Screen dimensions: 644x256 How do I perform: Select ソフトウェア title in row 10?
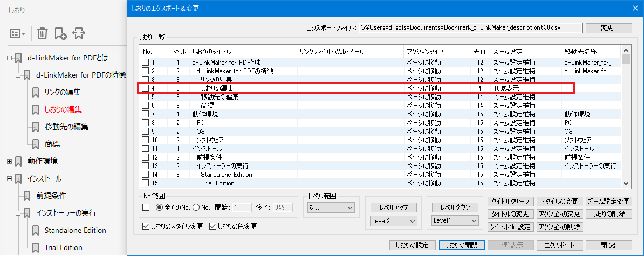pyautogui.click(x=210, y=140)
